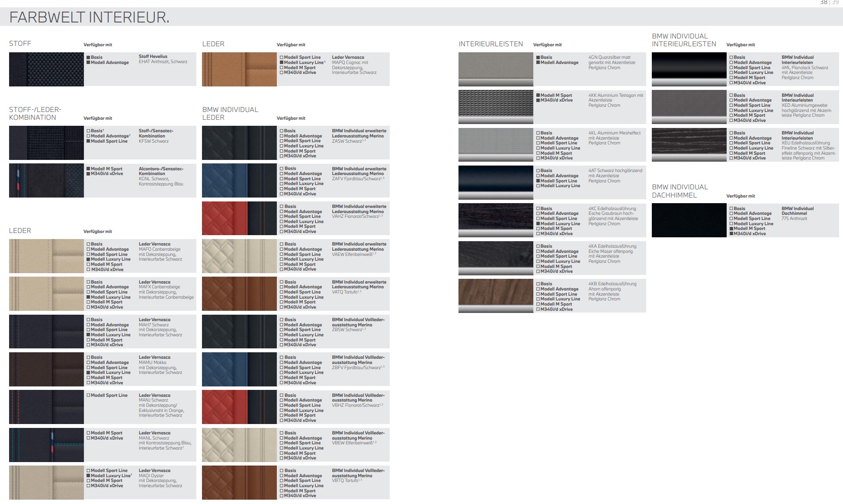This screenshot has width=843, height=504.
Task: Check Modell Sport Line box for MANJ Schwarz
Action: [88, 396]
